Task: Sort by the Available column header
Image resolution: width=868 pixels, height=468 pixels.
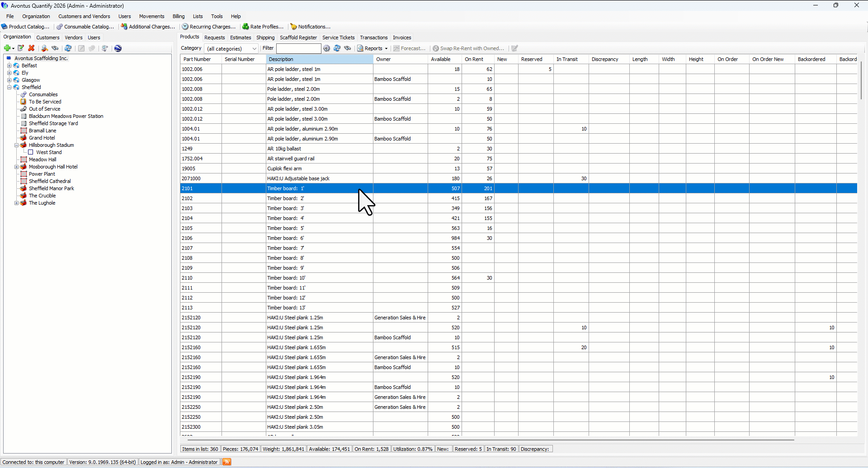Action: coord(445,59)
